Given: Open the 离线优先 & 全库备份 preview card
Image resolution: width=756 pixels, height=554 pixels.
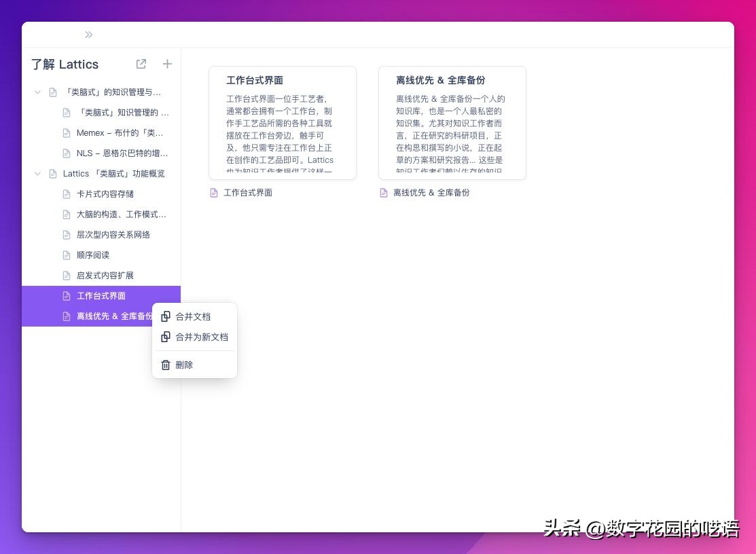Looking at the screenshot, I should pos(452,123).
